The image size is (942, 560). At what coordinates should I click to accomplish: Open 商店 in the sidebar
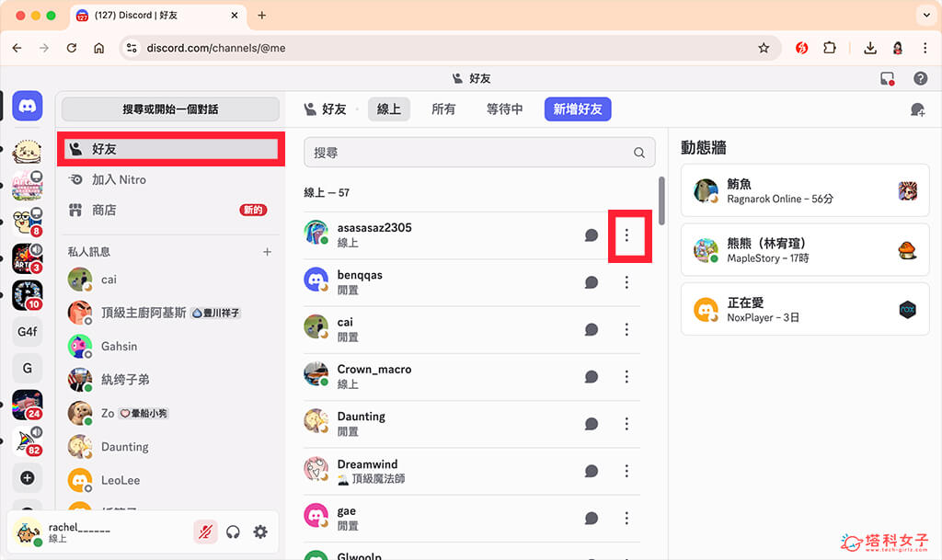click(x=170, y=210)
